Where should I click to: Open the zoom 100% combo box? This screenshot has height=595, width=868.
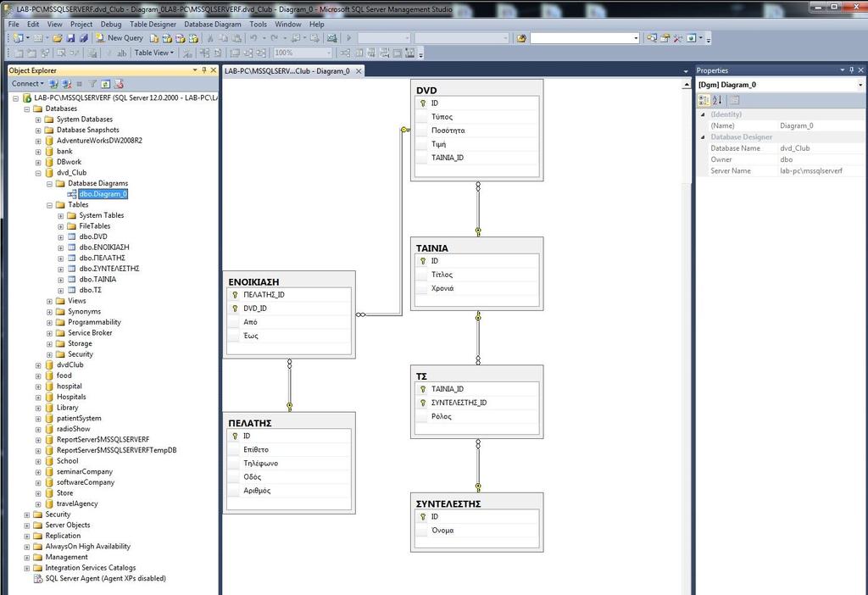[303, 53]
